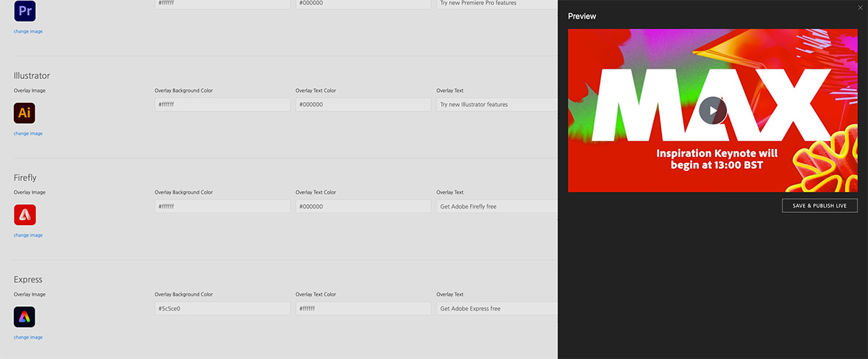This screenshot has height=359, width=868.
Task: Click the Premiere Pro overlay image icon
Action: [x=25, y=10]
